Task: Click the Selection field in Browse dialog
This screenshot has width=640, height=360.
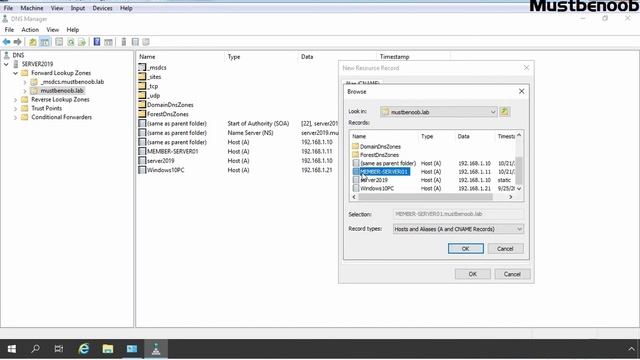Action: (x=458, y=214)
